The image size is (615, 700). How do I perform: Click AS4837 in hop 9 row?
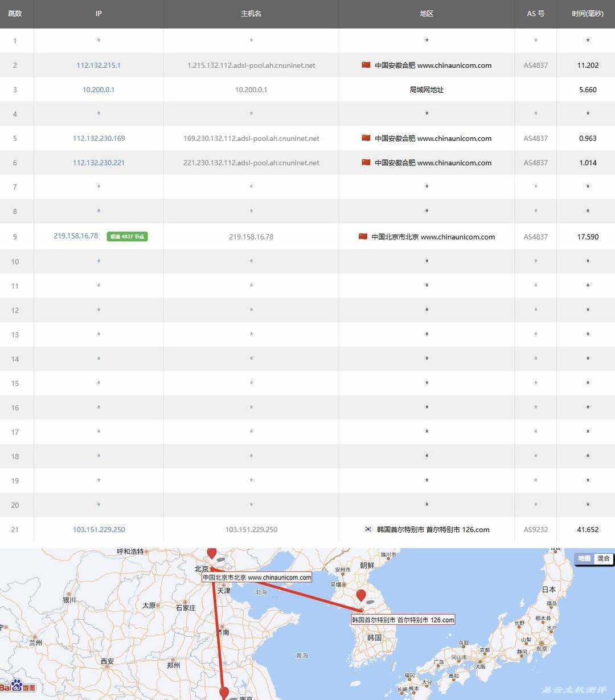point(536,237)
